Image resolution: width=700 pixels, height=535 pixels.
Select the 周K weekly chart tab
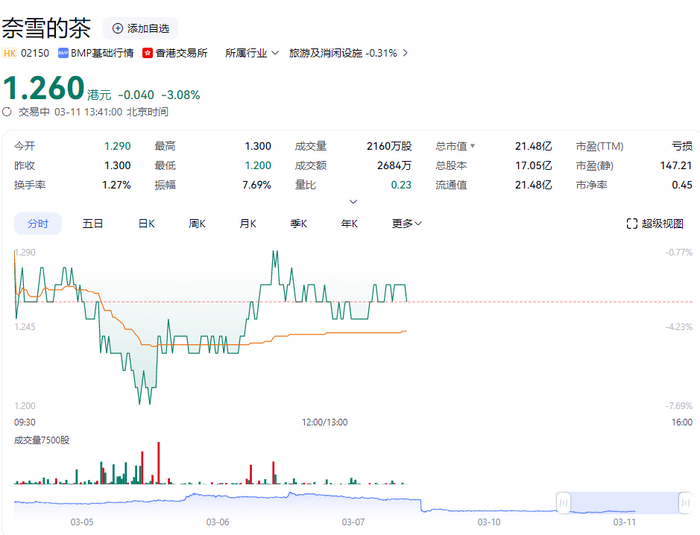coord(197,223)
